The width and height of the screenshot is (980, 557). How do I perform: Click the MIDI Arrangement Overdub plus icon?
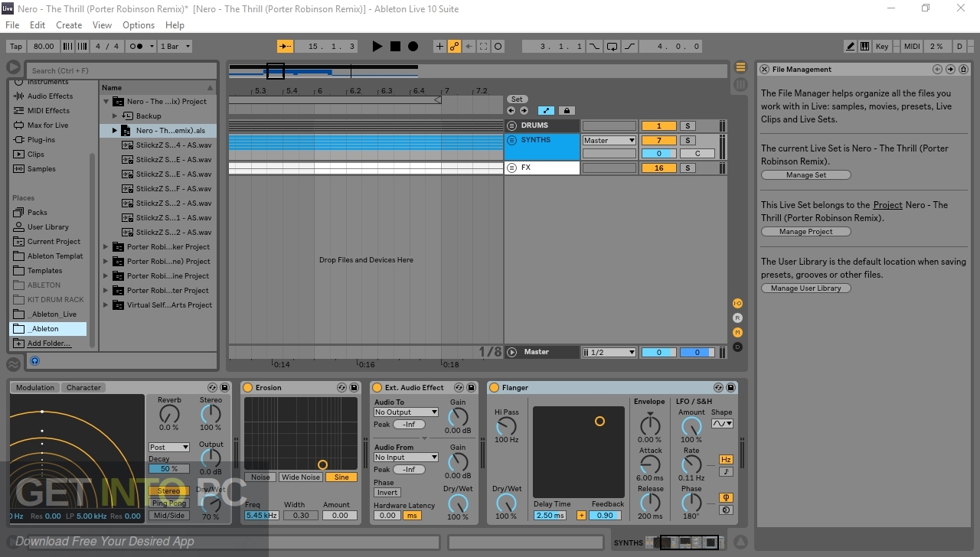439,47
